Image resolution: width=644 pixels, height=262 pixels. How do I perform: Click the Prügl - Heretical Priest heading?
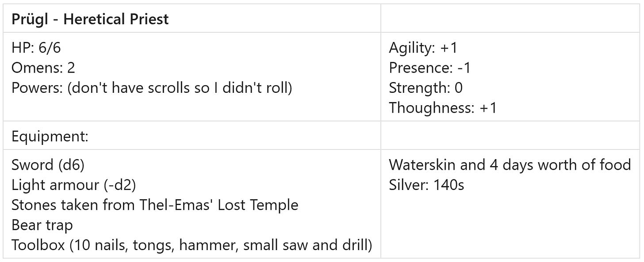[x=90, y=19]
